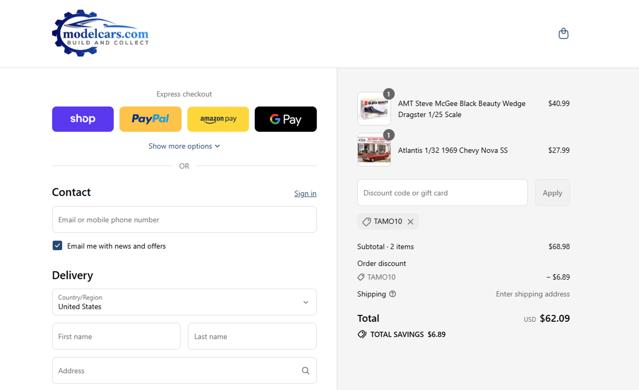This screenshot has width=639, height=390.
Task: Focus the Address field
Action: coord(184,370)
